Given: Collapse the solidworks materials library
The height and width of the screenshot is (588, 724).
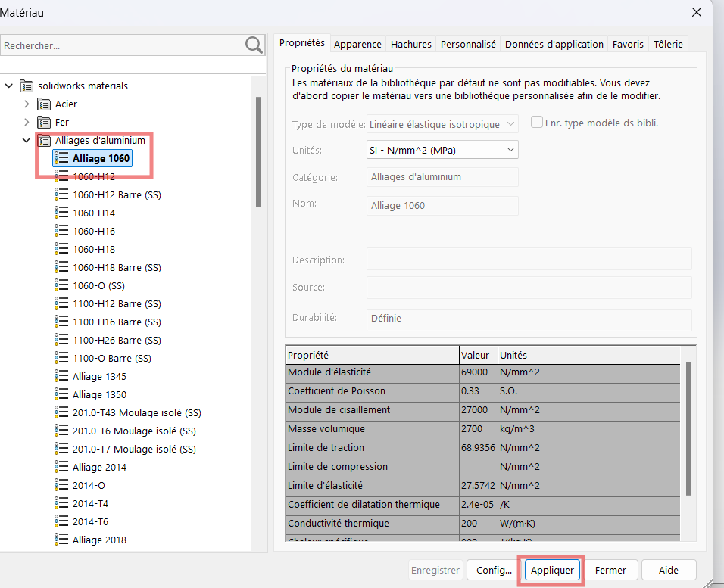Looking at the screenshot, I should pos(9,86).
